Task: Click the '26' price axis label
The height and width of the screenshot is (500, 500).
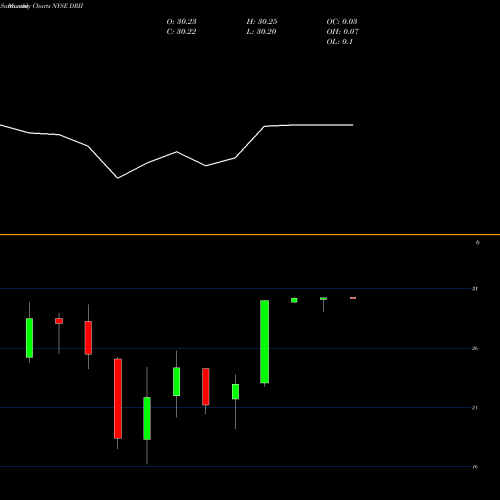Action: [475, 348]
